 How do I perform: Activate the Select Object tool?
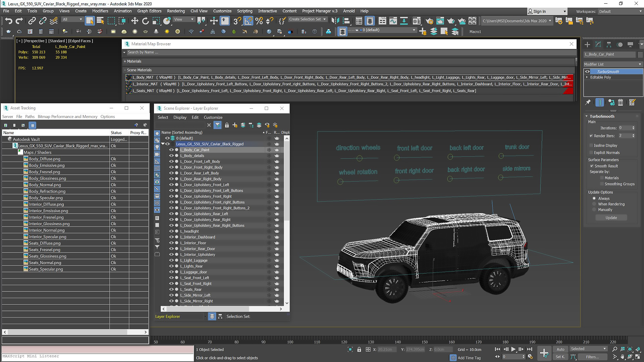90,21
